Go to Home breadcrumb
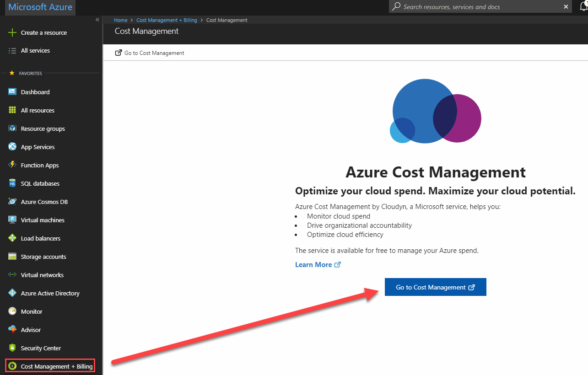 (x=121, y=20)
